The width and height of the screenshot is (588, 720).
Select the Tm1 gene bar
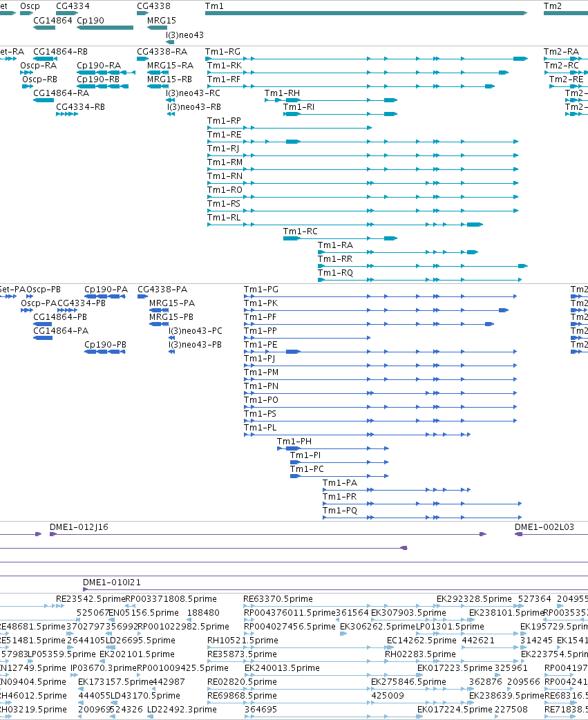[366, 13]
